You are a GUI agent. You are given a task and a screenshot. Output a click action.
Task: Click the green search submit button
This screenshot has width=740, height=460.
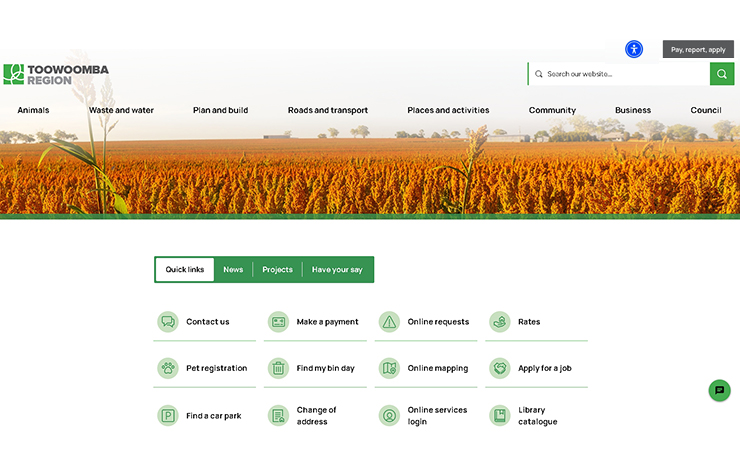[722, 74]
